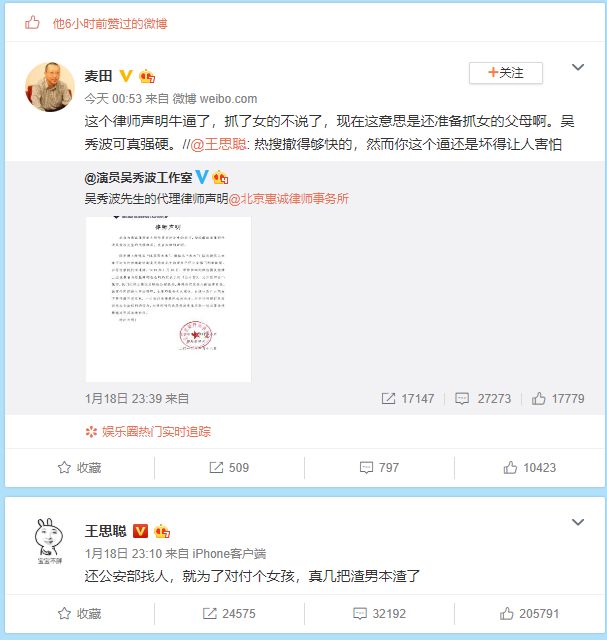View the lawyer statement image thumbnail
607x640 pixels.
pyautogui.click(x=168, y=299)
